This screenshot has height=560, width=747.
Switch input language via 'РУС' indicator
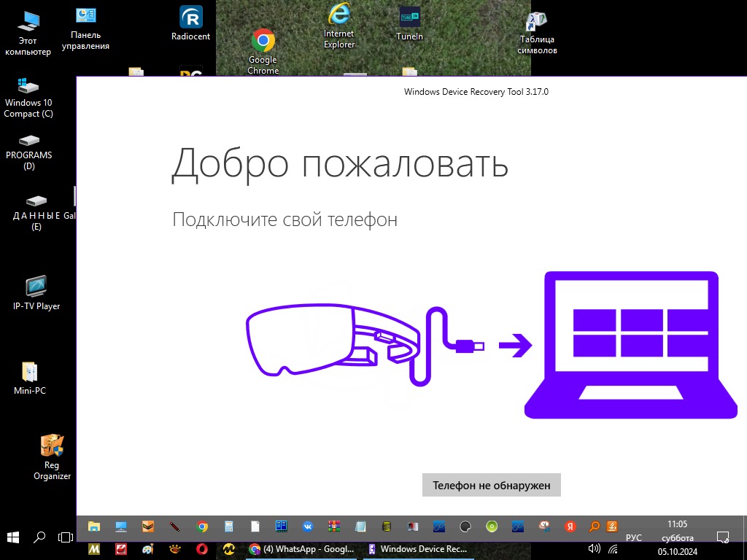[634, 537]
